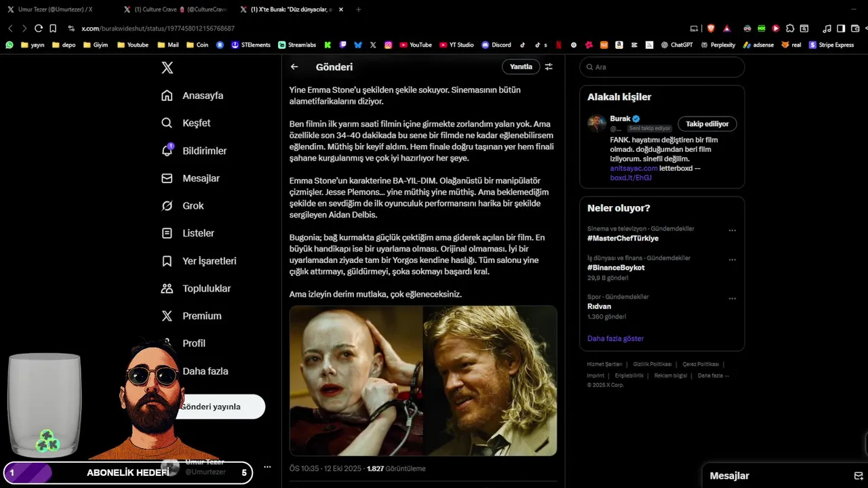Viewport: 868px width, 488px height.
Task: Open the #MasterChefTürkiye trend
Action: (623, 239)
